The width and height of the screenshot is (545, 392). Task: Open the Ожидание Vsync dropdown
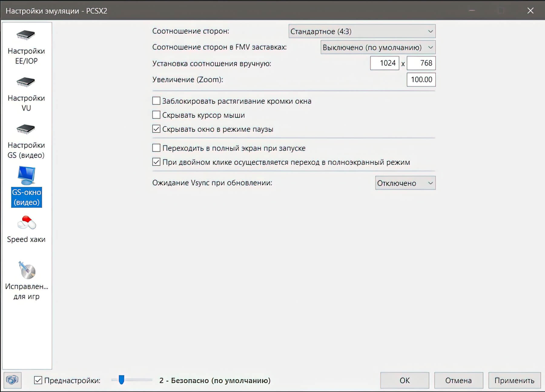coord(405,183)
